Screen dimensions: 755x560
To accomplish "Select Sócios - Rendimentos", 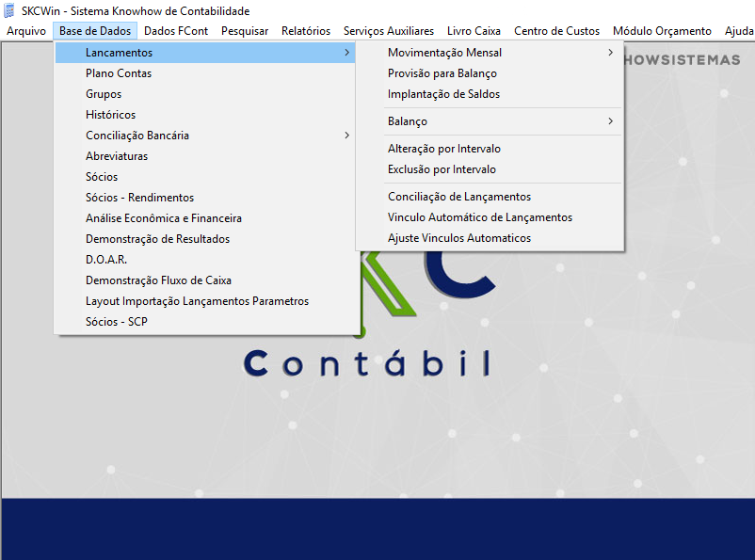I will 139,198.
